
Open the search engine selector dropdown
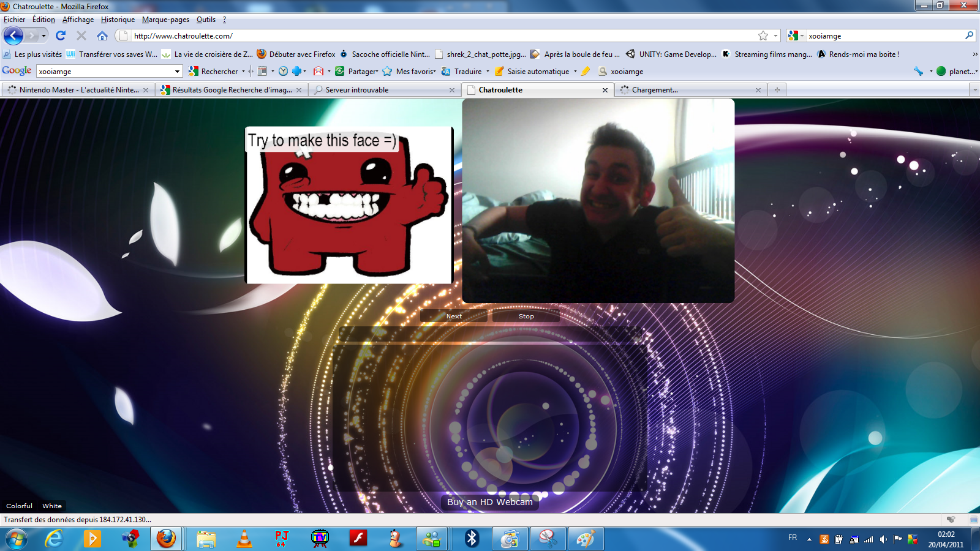[802, 36]
